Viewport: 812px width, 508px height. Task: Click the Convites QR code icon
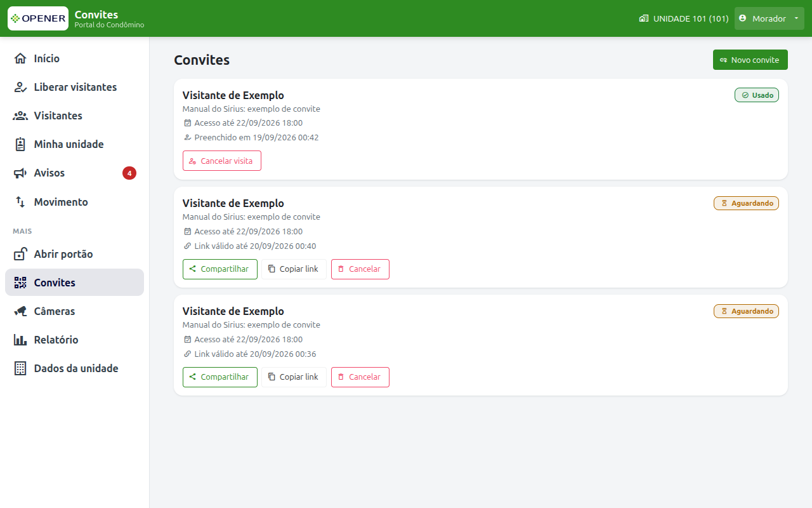coord(20,283)
